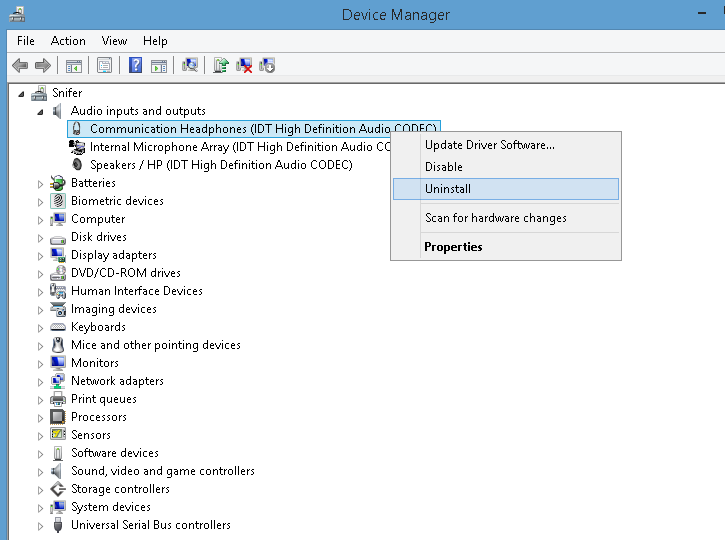
Task: Choose Properties in the context menu
Action: pyautogui.click(x=506, y=247)
